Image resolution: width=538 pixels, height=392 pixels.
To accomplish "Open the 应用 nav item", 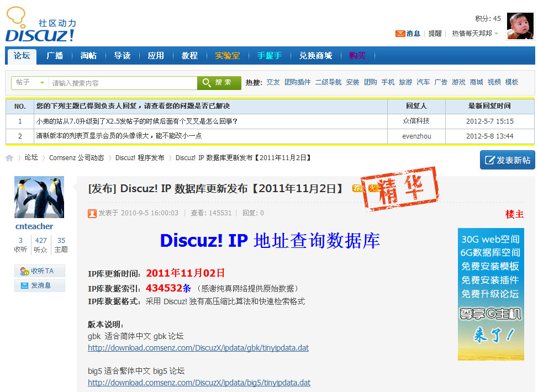I will click(x=156, y=56).
